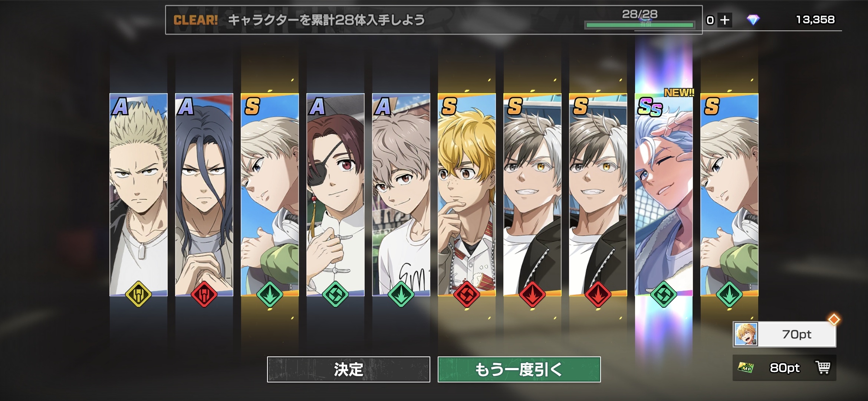
Task: Open the CLEAR mission banner text
Action: click(299, 20)
